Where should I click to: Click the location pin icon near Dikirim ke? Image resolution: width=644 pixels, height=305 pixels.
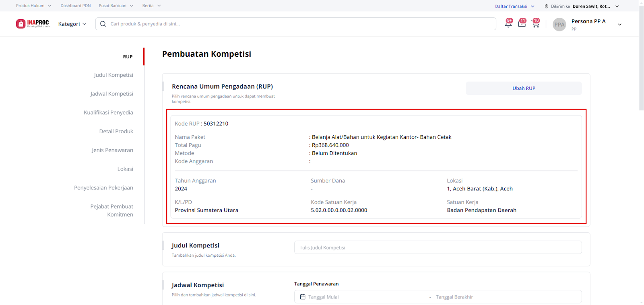click(547, 6)
